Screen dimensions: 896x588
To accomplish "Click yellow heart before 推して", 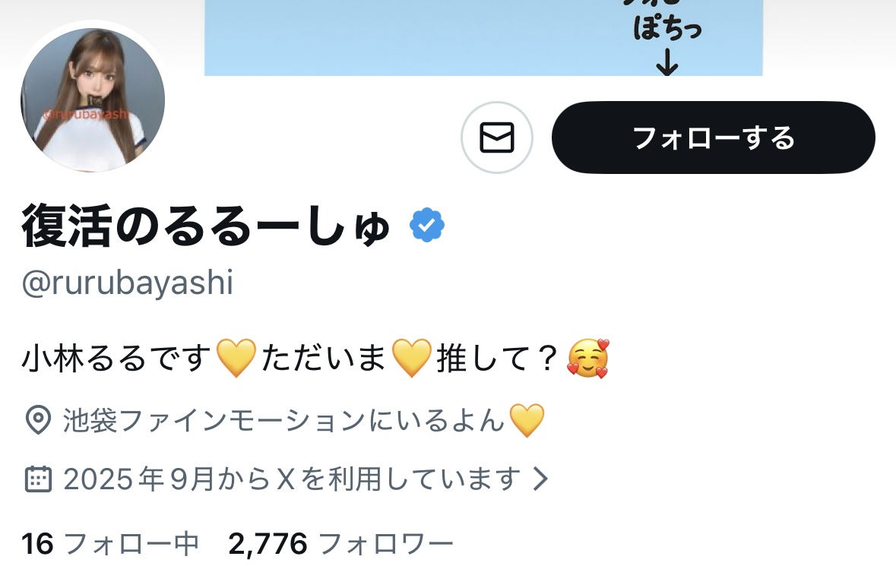I will coord(411,359).
